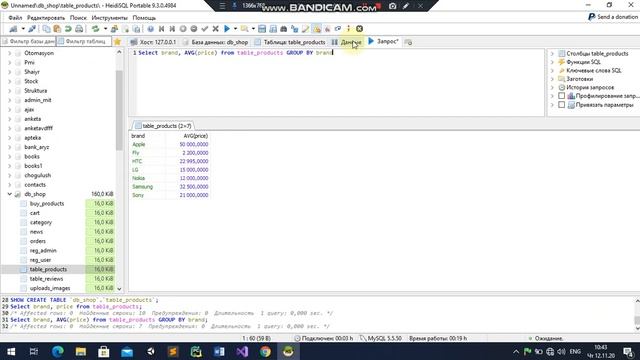The height and width of the screenshot is (360, 640).
Task: Click the paste clipboard icon
Action: (x=57, y=29)
